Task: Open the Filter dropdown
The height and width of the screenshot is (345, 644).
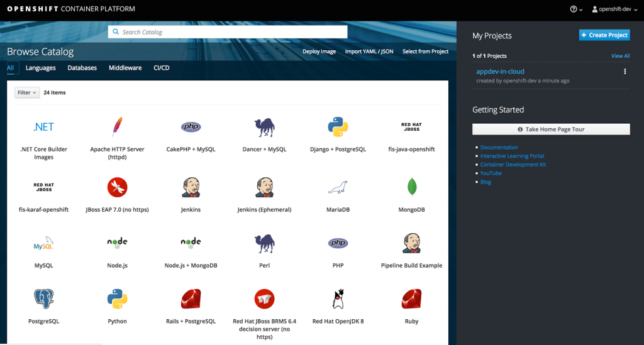Action: (x=27, y=93)
